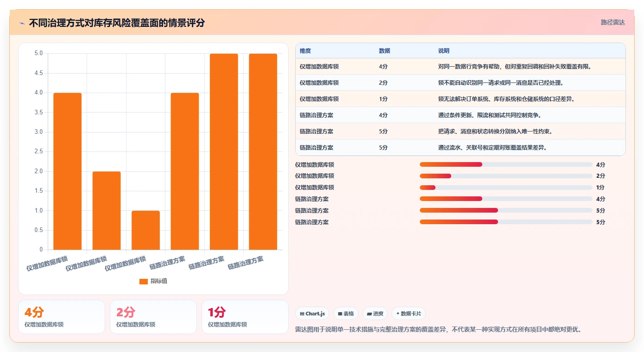Click the 0.5 label on the y-axis

[38, 230]
